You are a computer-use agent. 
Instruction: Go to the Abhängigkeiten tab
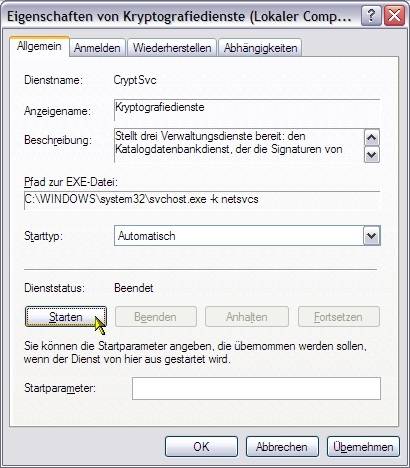click(x=261, y=48)
